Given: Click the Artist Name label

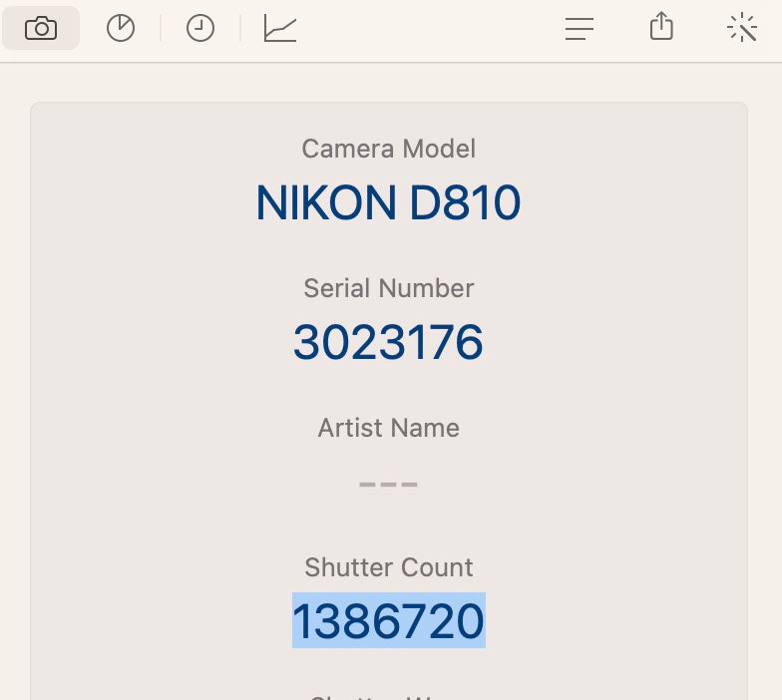Looking at the screenshot, I should click(x=389, y=428).
